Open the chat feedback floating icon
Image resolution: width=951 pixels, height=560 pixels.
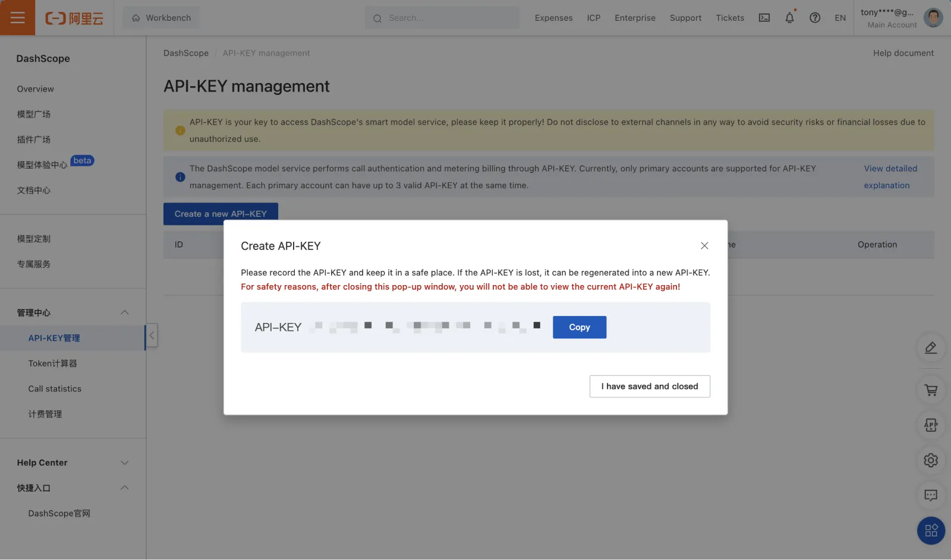tap(931, 495)
